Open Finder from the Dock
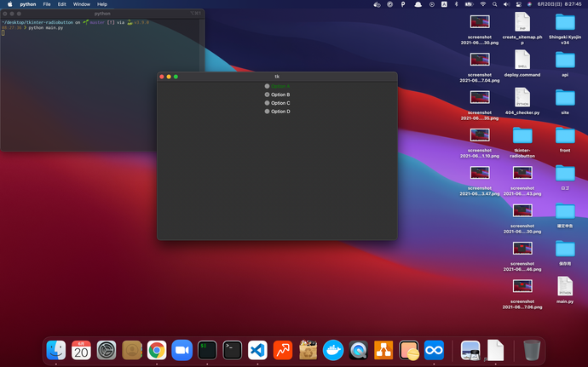 click(56, 350)
